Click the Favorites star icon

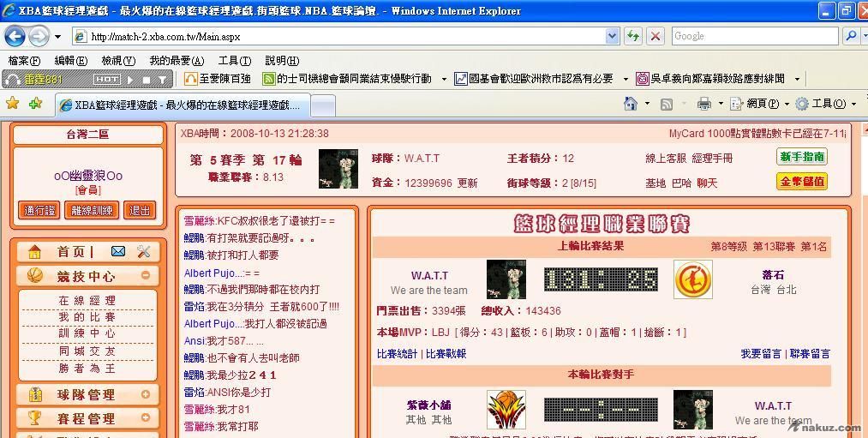tap(12, 103)
